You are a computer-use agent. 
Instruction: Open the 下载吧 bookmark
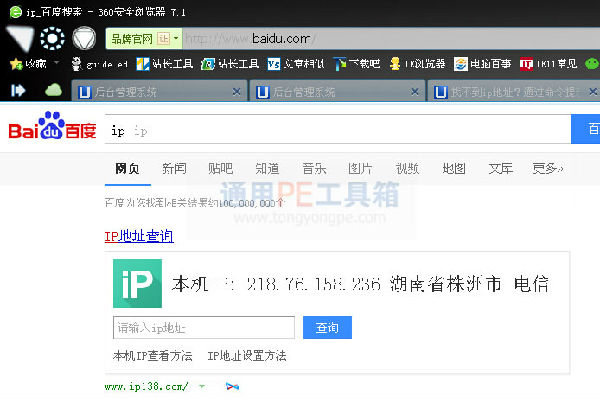click(357, 64)
